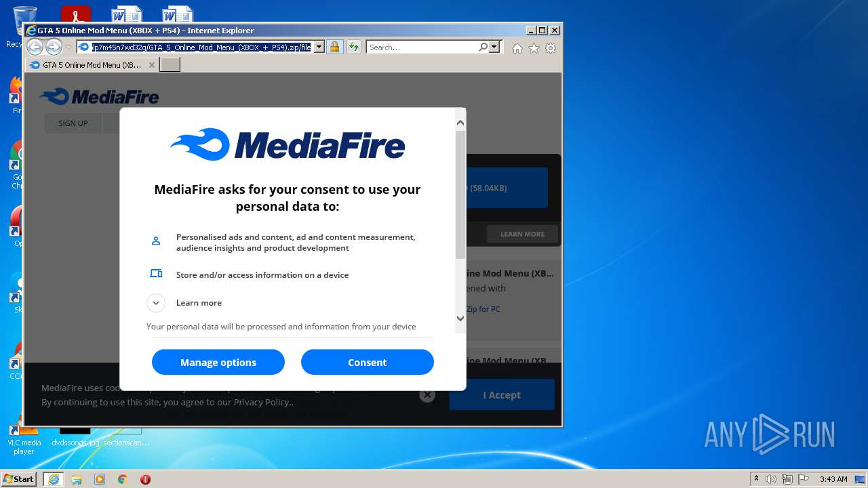Open the media player taskbar icon
868x488 pixels.
click(100, 479)
